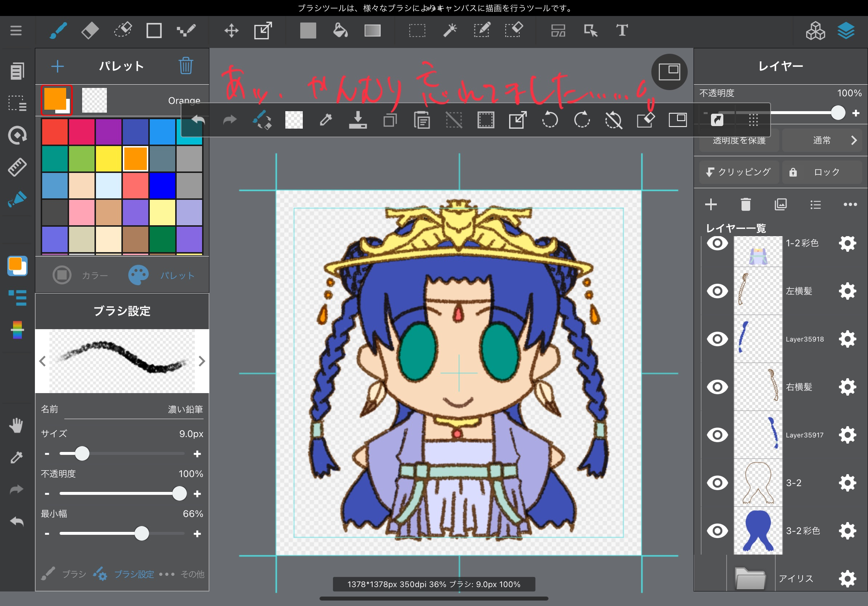This screenshot has width=868, height=606.
Task: Toggle visibility of Layer35918
Action: tap(717, 339)
